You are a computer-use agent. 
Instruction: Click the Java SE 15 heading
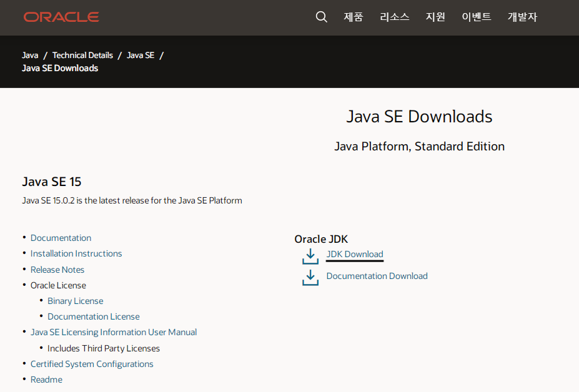[52, 182]
